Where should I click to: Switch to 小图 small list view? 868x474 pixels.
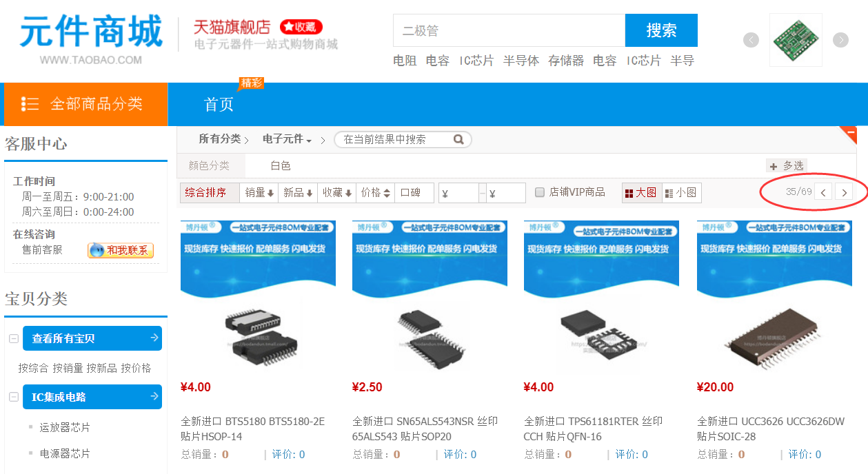681,193
